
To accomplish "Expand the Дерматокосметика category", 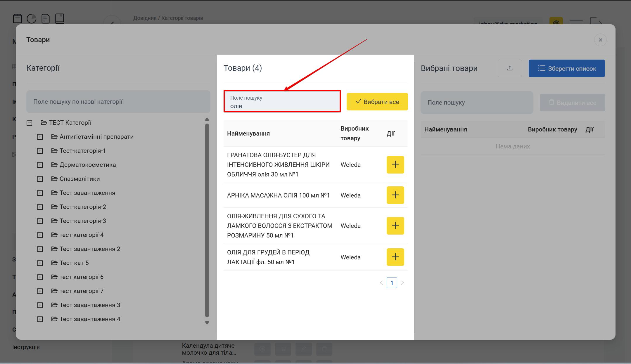I will (x=40, y=165).
